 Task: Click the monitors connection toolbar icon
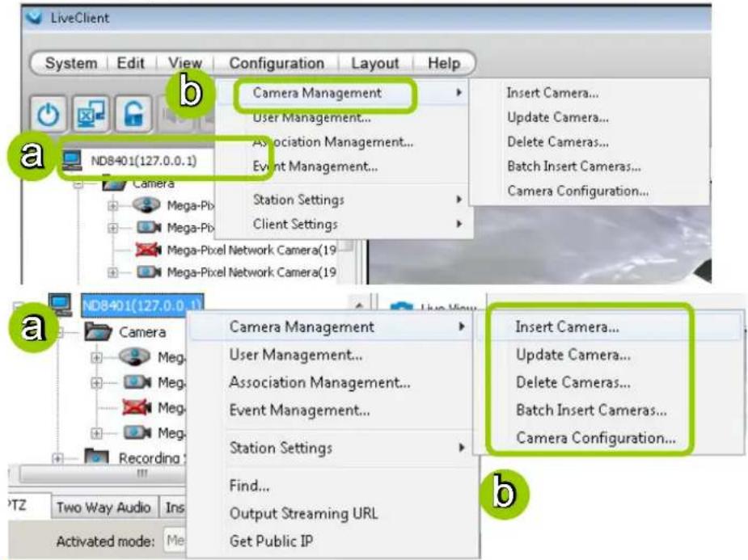(91, 114)
